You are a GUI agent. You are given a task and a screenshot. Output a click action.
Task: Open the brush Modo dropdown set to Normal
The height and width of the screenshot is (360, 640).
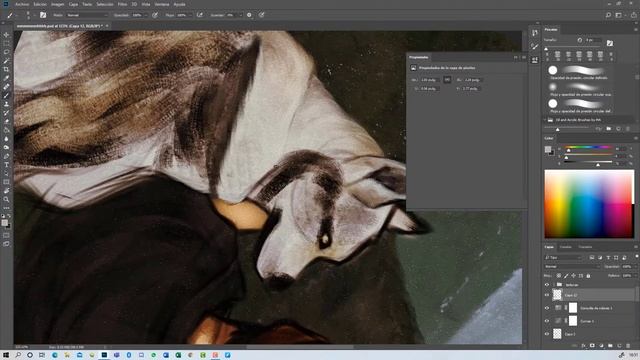87,15
